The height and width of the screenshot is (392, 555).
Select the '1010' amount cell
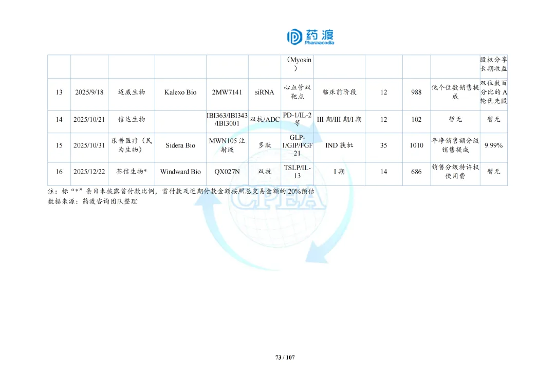(x=416, y=147)
